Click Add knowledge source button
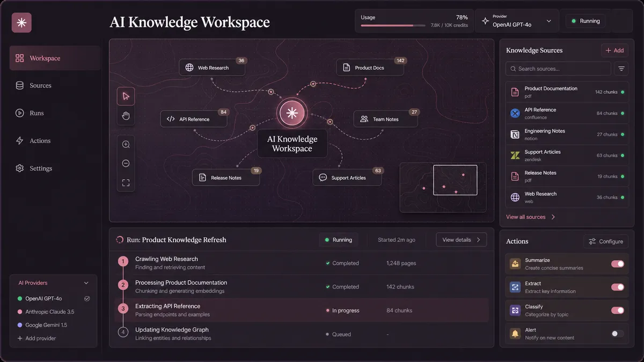The height and width of the screenshot is (362, 644). point(614,50)
